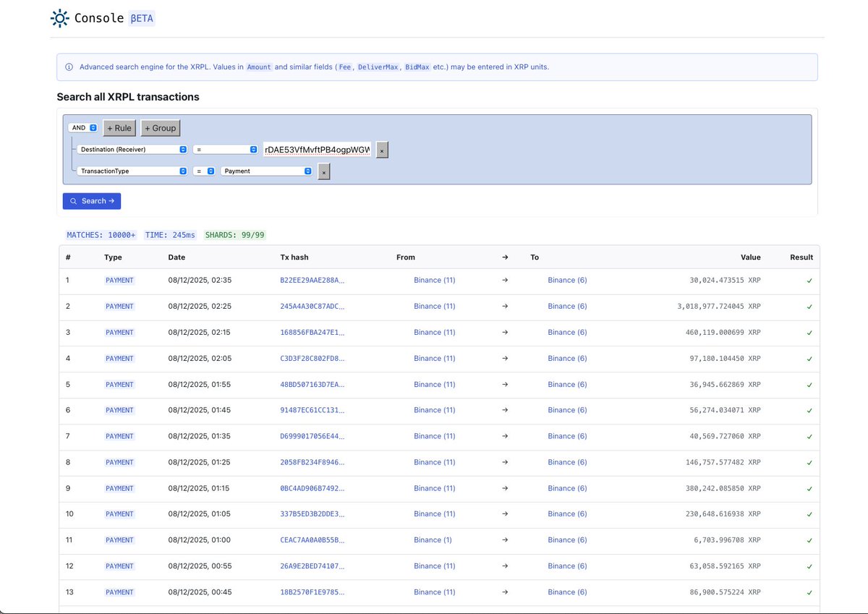Viewport: 868px width, 614px height.
Task: Remove the TransactionType rule with its x button
Action: coord(324,171)
